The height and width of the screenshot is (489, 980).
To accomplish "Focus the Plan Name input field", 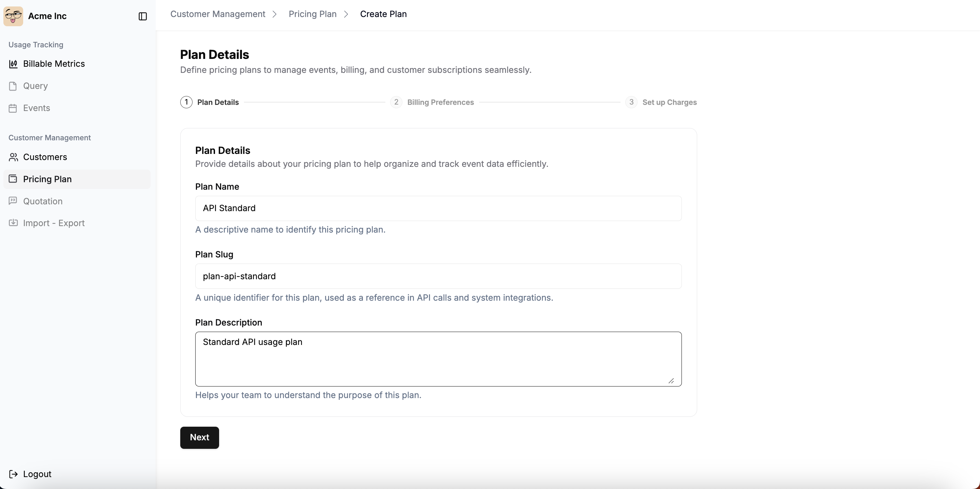I will click(438, 208).
